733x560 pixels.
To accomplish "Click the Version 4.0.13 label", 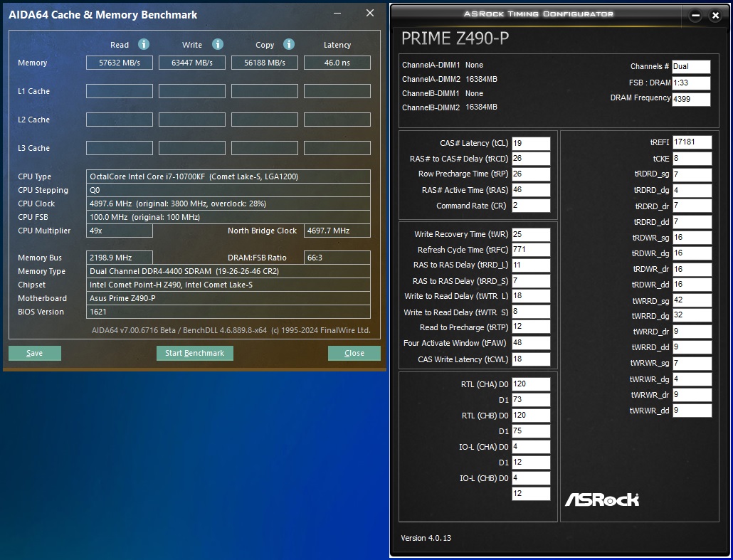I will (x=426, y=538).
